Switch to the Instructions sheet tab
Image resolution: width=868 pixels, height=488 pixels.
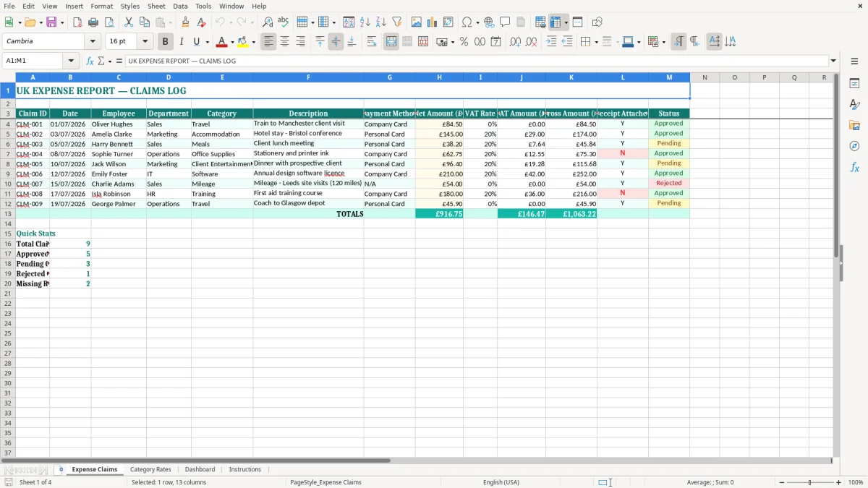[x=245, y=470]
